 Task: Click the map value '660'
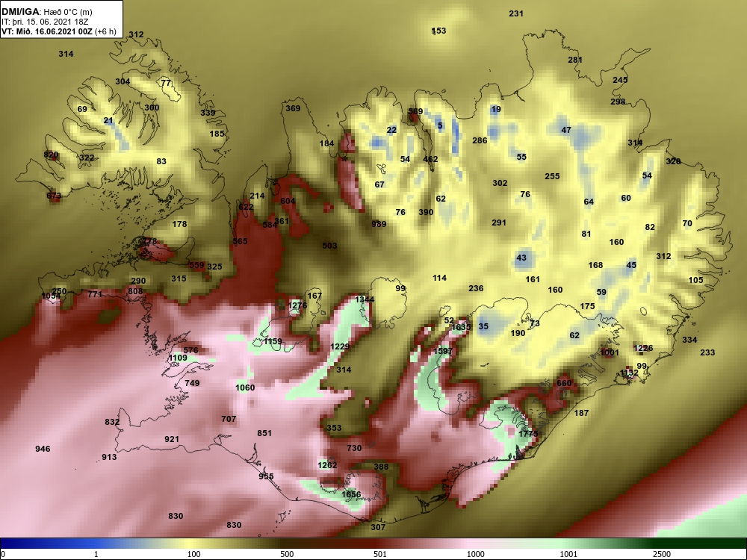[x=563, y=383]
